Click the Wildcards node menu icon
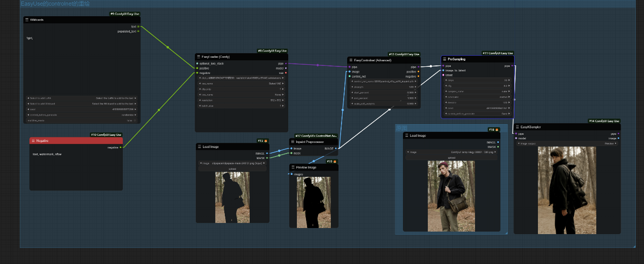The height and width of the screenshot is (264, 644). [x=27, y=20]
